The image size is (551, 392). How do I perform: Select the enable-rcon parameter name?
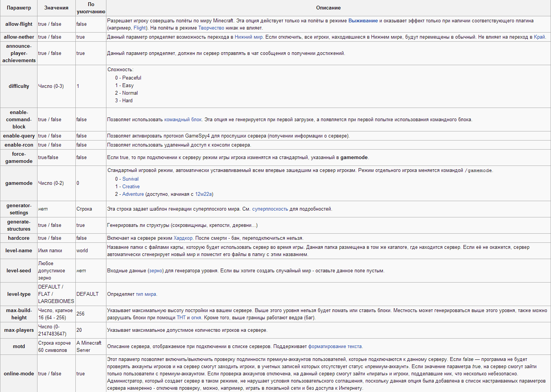[x=19, y=145]
